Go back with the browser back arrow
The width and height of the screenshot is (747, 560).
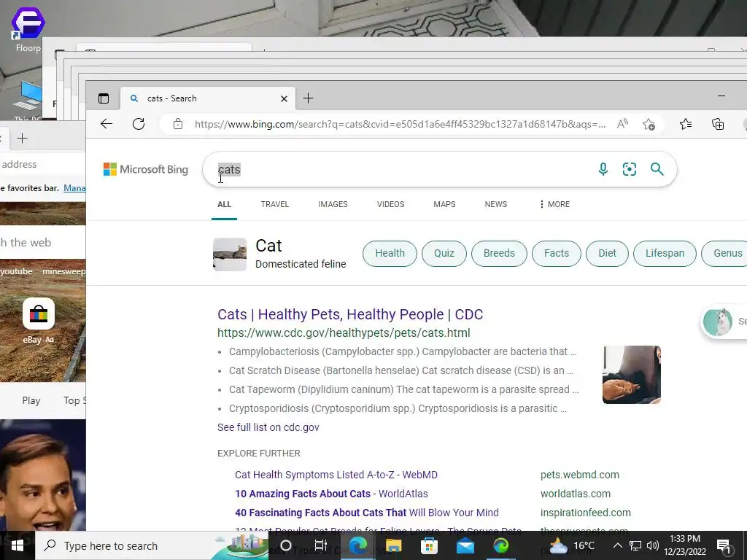[x=107, y=124]
